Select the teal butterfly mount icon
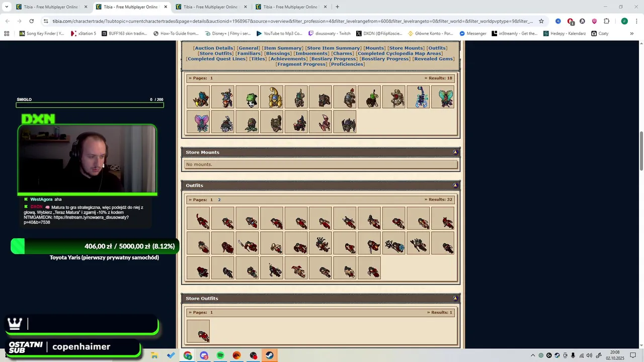 (x=443, y=97)
